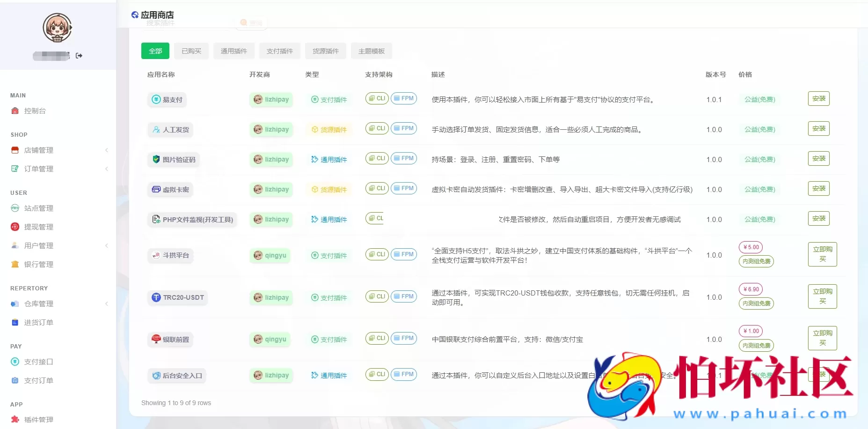Switch to the 支付插件 tab
The height and width of the screenshot is (429, 868).
tap(279, 51)
